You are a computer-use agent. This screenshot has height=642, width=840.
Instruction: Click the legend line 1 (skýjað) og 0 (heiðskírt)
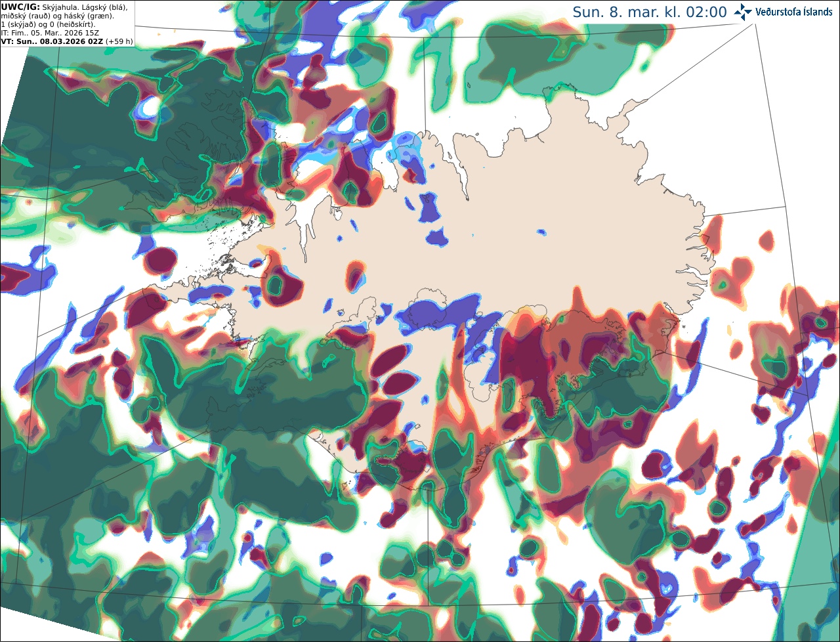[x=48, y=24]
